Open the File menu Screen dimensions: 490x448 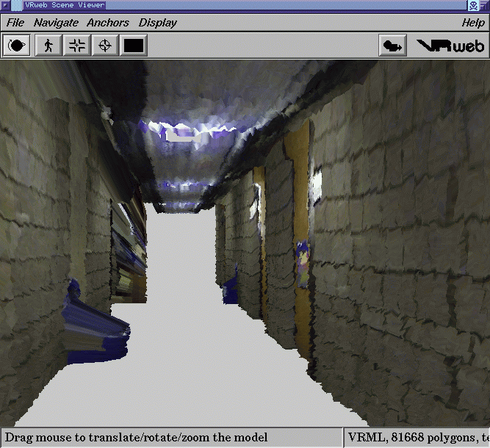pos(15,23)
